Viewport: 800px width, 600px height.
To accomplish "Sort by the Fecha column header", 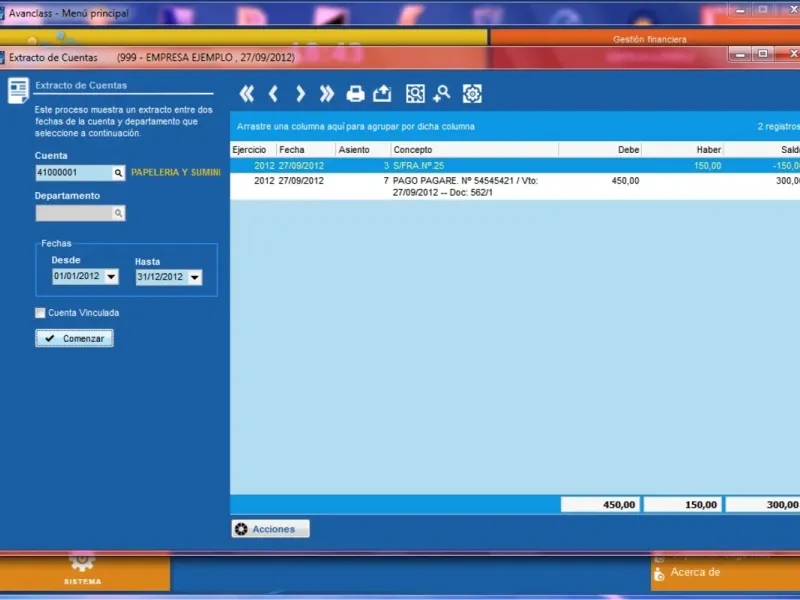I will click(x=306, y=149).
